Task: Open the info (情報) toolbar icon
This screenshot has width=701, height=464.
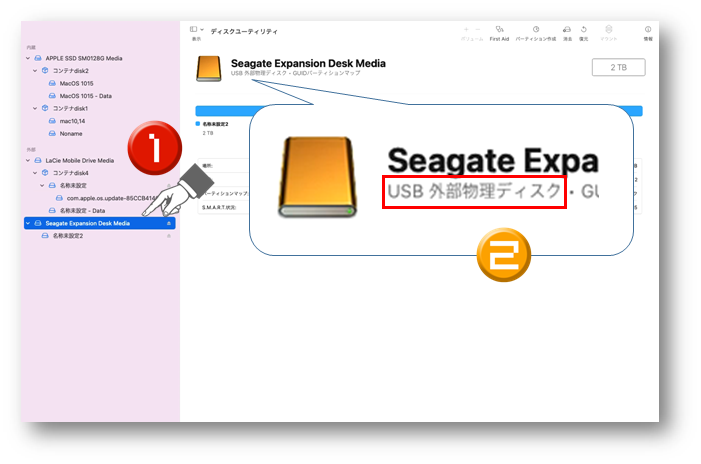Action: [648, 30]
